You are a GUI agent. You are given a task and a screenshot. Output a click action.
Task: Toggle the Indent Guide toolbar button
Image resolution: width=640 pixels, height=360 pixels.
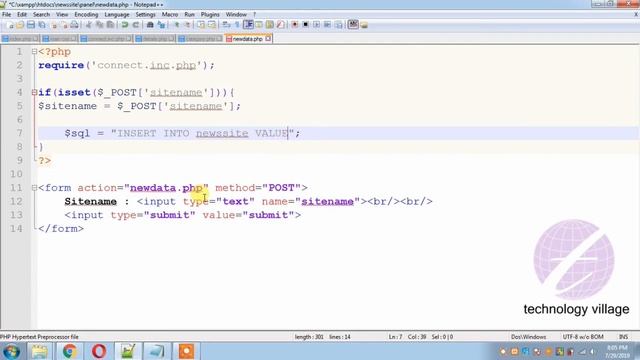pyautogui.click(x=248, y=25)
